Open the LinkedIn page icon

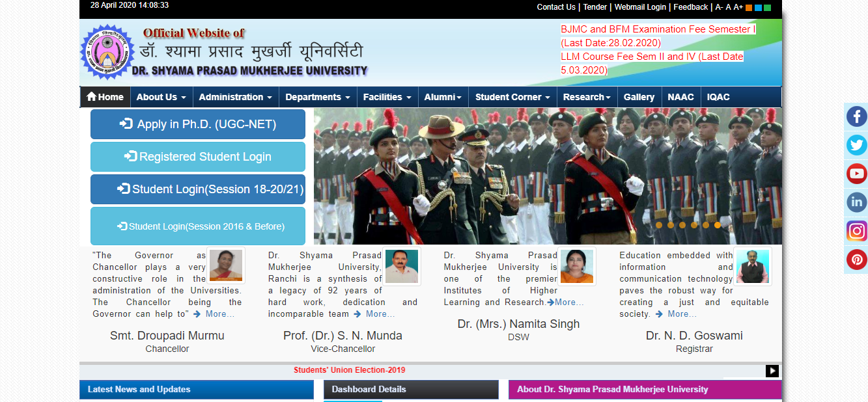coord(856,202)
